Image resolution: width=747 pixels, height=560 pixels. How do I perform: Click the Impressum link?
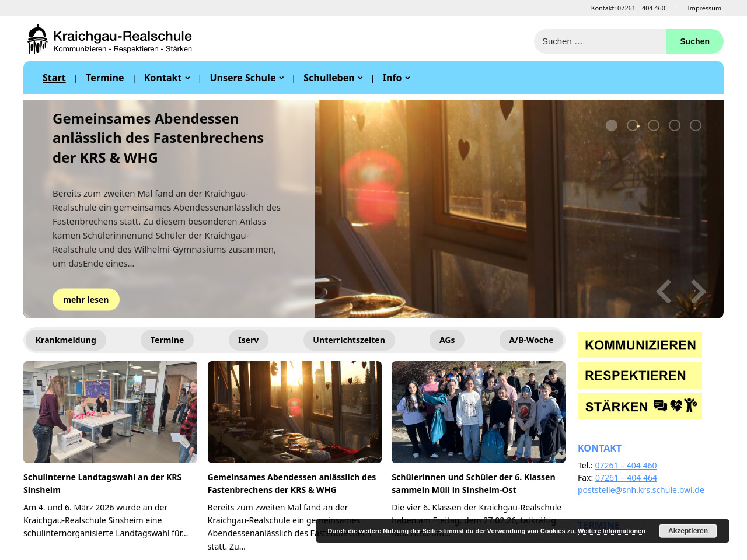704,8
